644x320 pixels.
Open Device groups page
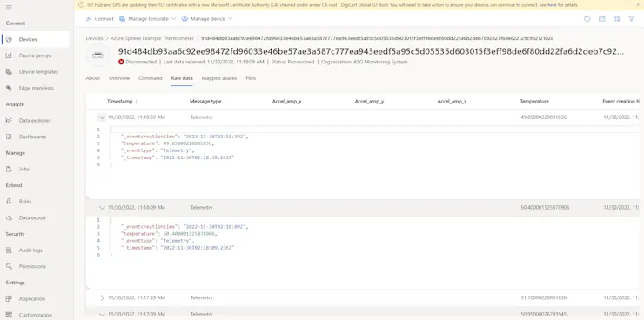tap(36, 56)
